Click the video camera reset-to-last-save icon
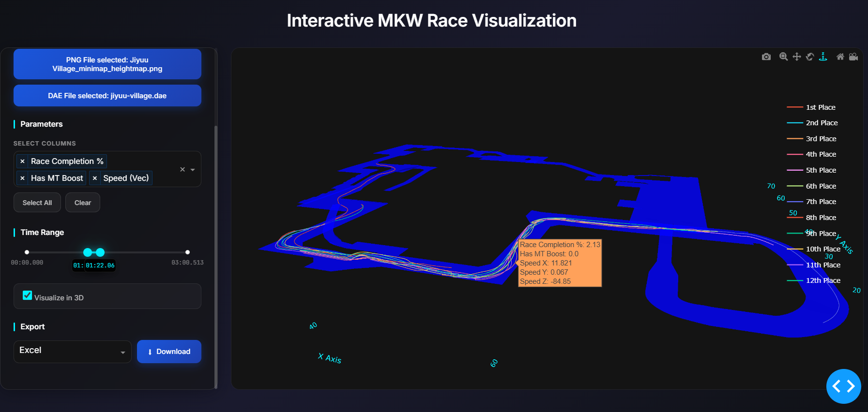The image size is (868, 412). (853, 57)
